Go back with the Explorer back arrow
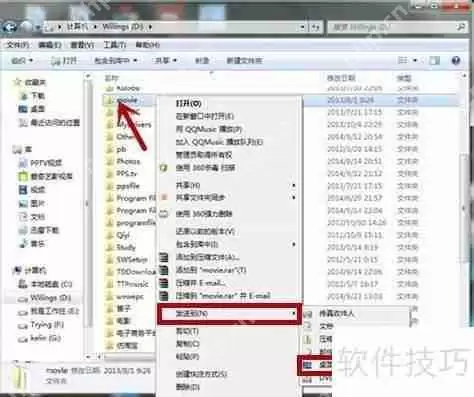This screenshot has height=397, width=474. click(10, 27)
